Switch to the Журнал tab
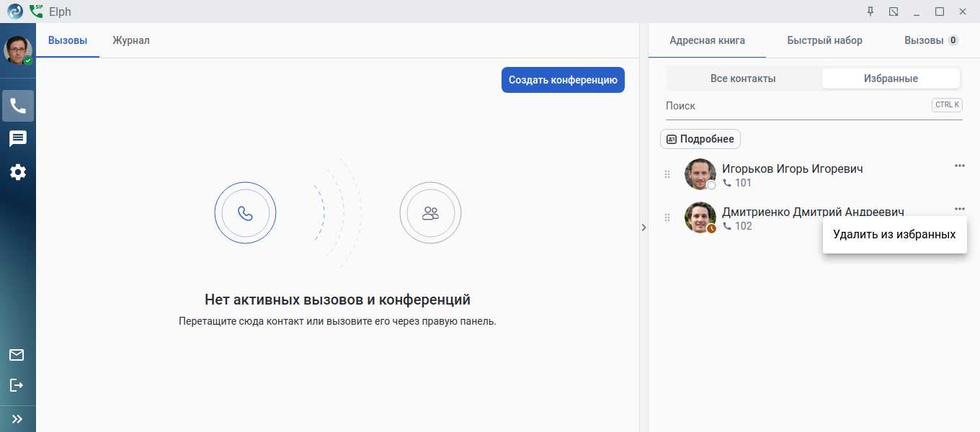 click(x=131, y=40)
